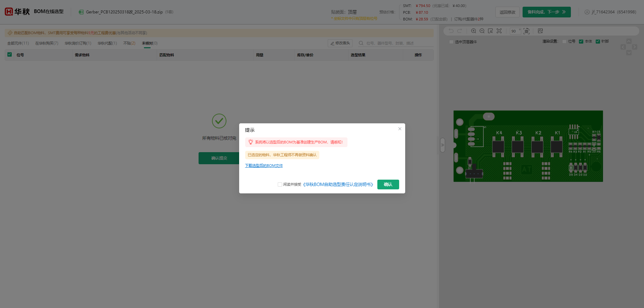The image size is (644, 308).
Task: Click the rotate (旋) icon
Action: [527, 31]
